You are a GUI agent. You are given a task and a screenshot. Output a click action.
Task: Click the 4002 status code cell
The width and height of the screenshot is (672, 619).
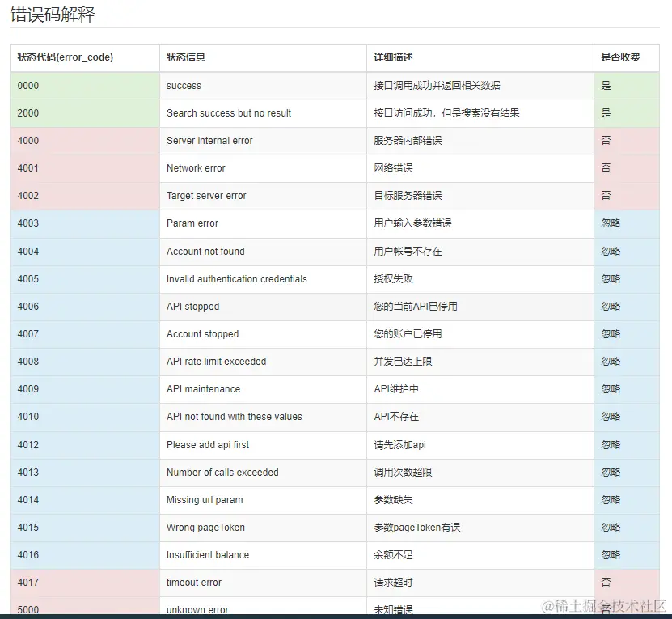click(x=85, y=196)
